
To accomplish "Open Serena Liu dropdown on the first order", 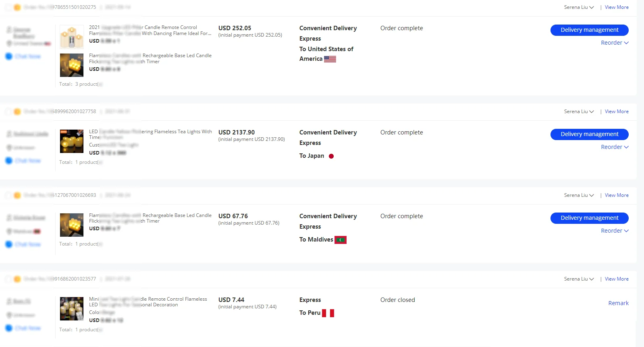I will (x=579, y=7).
